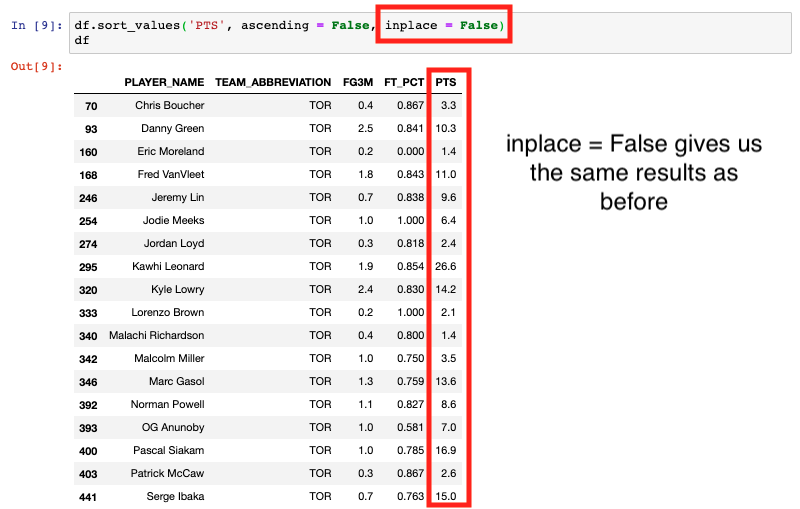Click Pascal Siakam's PTS value 16.9
800x509 pixels.
point(445,450)
